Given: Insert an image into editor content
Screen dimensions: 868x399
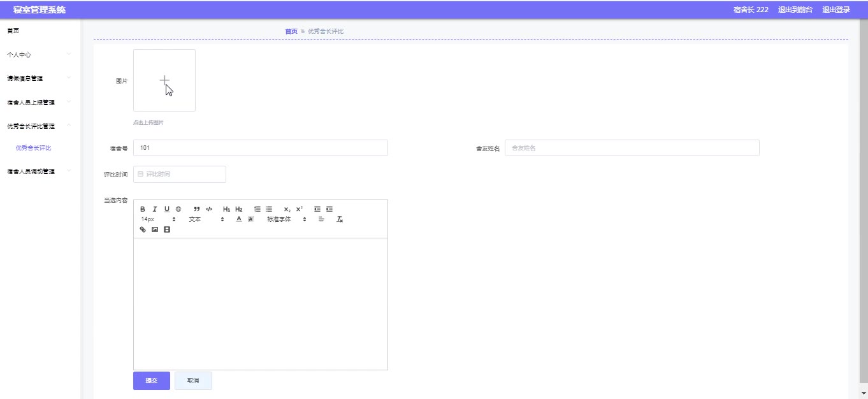Looking at the screenshot, I should 155,229.
